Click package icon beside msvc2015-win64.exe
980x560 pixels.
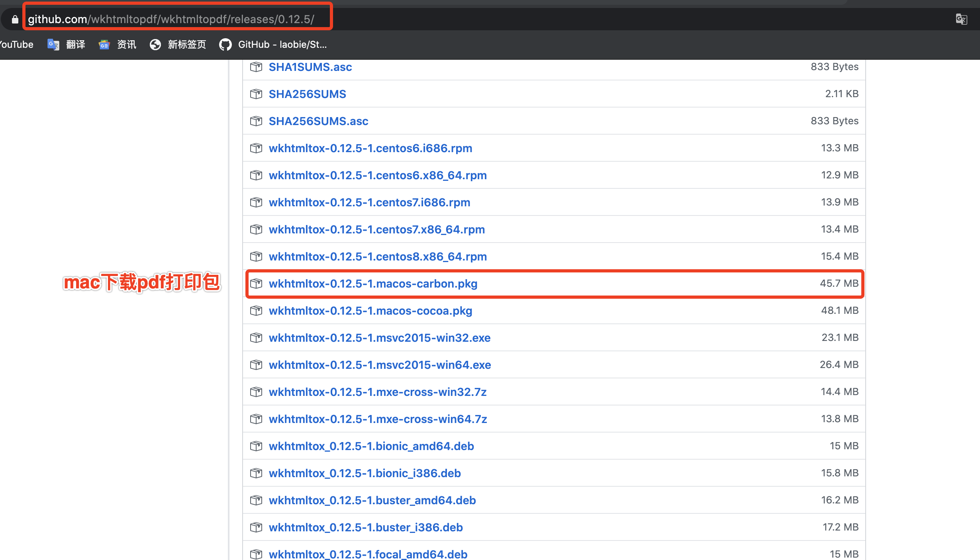click(256, 365)
